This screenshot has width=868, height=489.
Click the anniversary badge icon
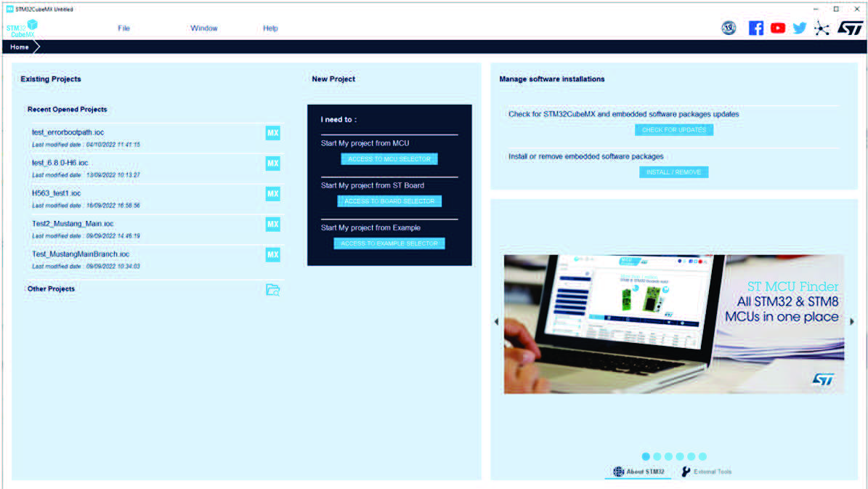729,28
